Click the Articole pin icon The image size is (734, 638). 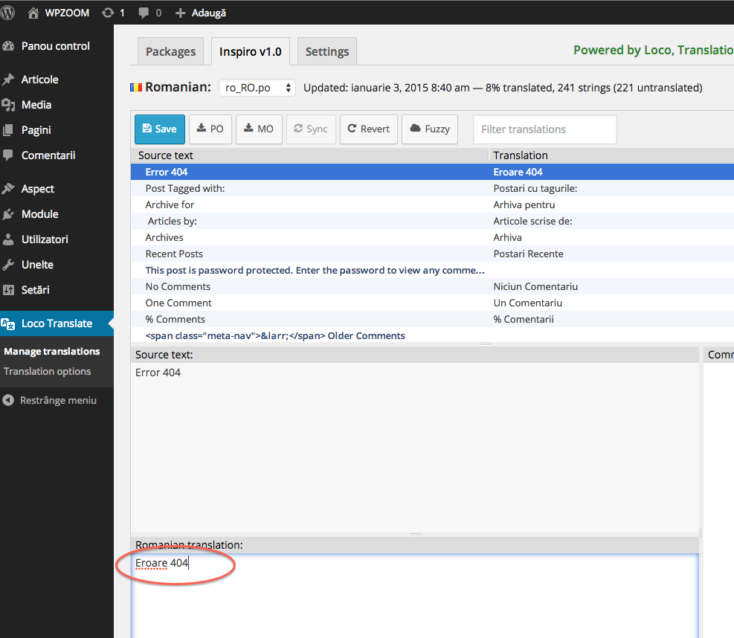[x=8, y=79]
